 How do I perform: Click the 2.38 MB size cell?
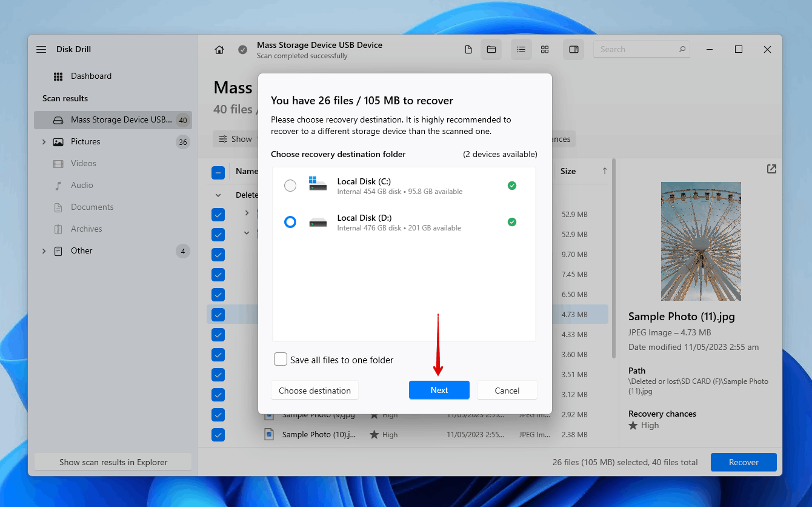tap(574, 435)
